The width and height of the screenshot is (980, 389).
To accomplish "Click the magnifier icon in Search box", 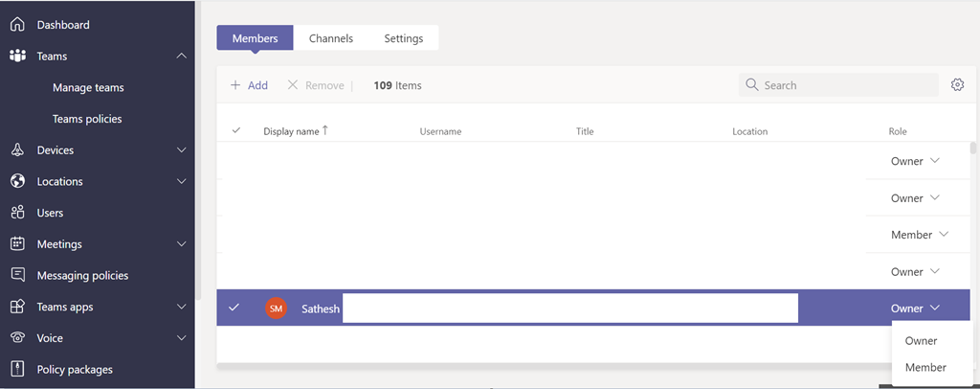I will pos(752,85).
